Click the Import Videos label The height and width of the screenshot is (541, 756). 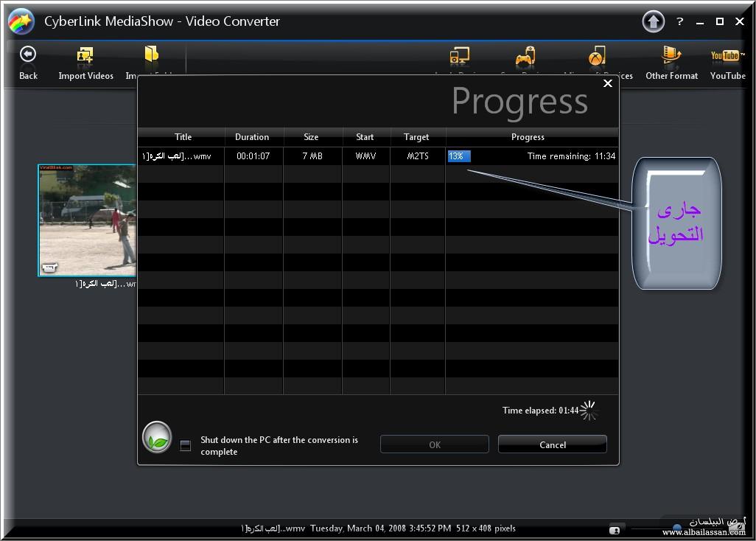[85, 76]
